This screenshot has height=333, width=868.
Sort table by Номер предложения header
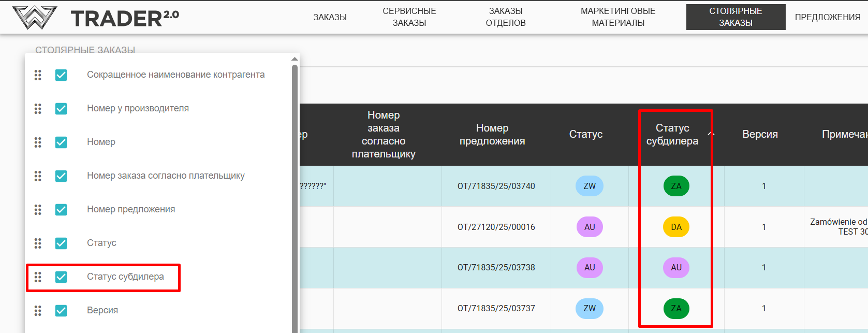point(492,135)
